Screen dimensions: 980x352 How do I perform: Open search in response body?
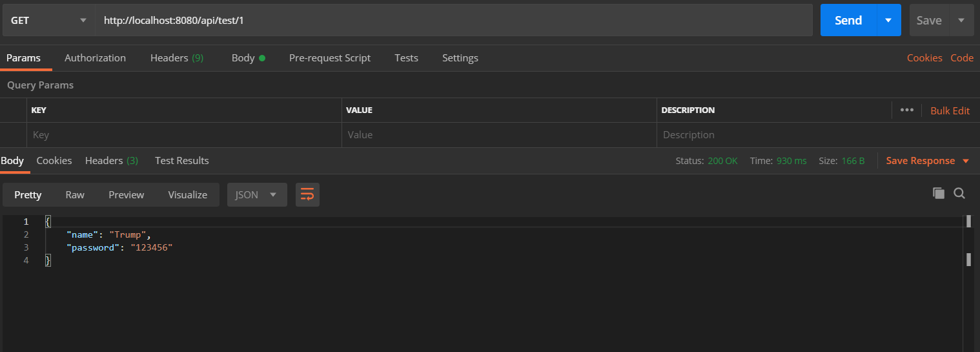(x=959, y=193)
